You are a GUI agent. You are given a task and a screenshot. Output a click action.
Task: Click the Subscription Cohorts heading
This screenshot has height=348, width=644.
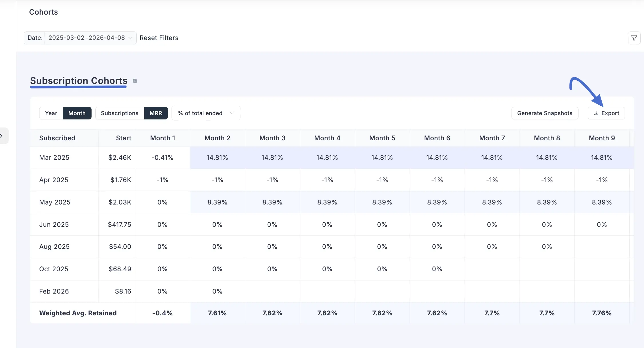(x=79, y=81)
